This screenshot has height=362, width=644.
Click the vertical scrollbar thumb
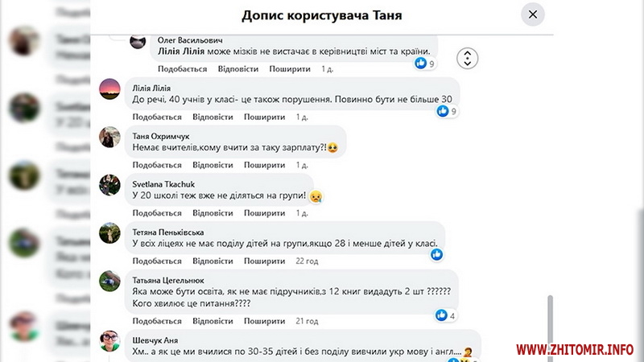(551, 322)
